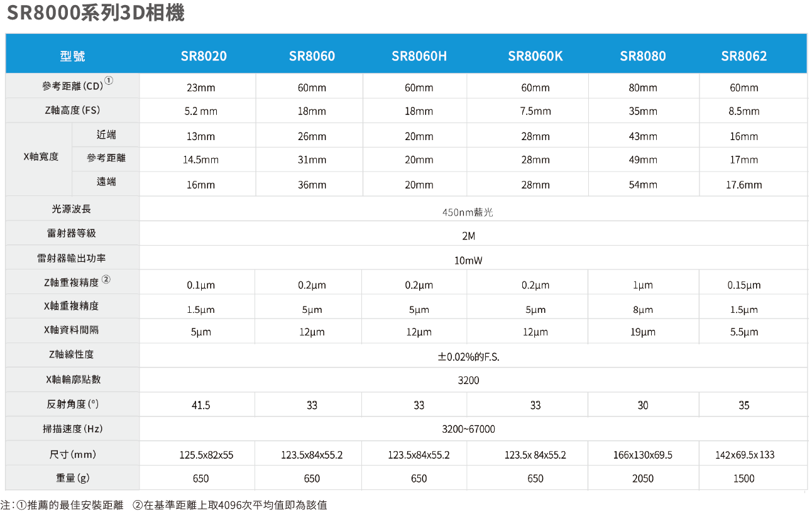Click the 17mm value under SR8062

point(744,160)
